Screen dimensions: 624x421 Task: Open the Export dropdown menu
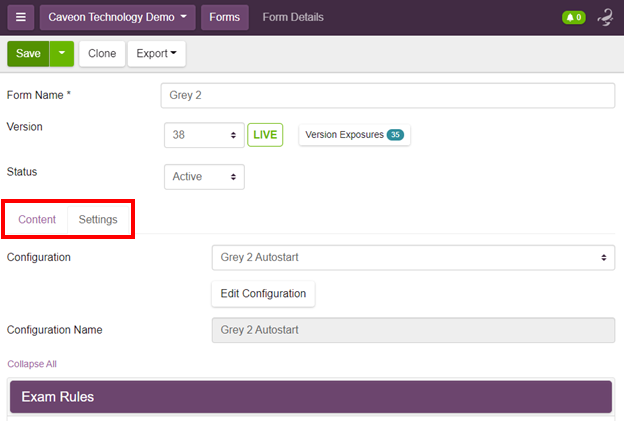point(156,53)
